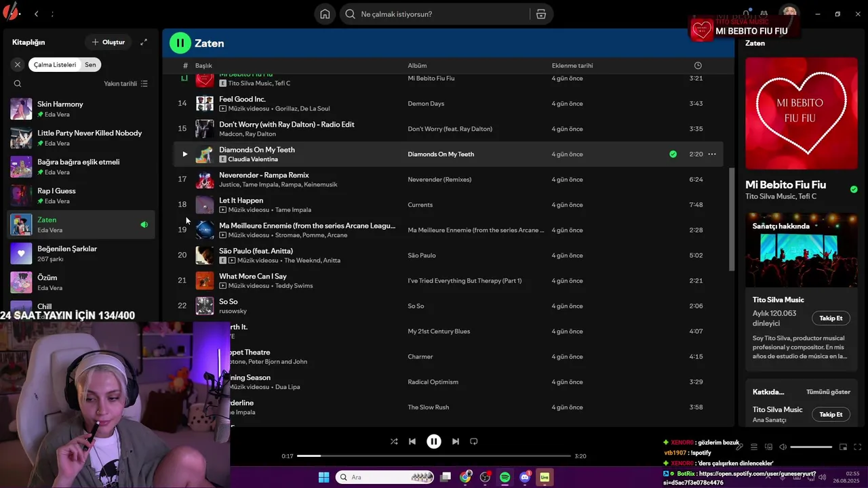The image size is (868, 488).
Task: Open the Beğenilen Şarkılar playlist
Action: (x=81, y=253)
